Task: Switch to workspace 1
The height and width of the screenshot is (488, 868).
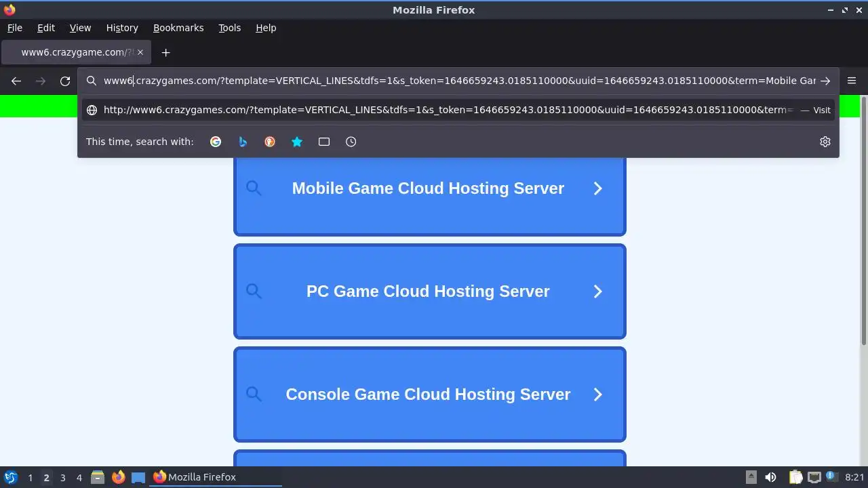Action: coord(30,477)
